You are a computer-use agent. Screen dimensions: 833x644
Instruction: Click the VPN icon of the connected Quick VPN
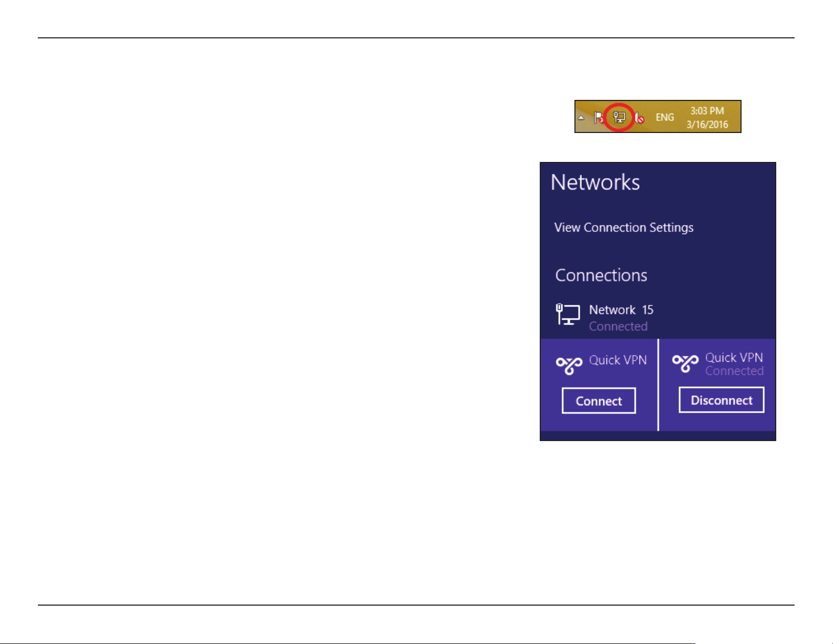click(685, 363)
